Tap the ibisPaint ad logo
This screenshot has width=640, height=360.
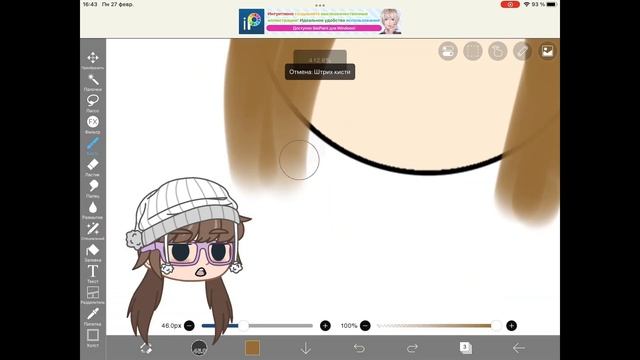pyautogui.click(x=251, y=21)
